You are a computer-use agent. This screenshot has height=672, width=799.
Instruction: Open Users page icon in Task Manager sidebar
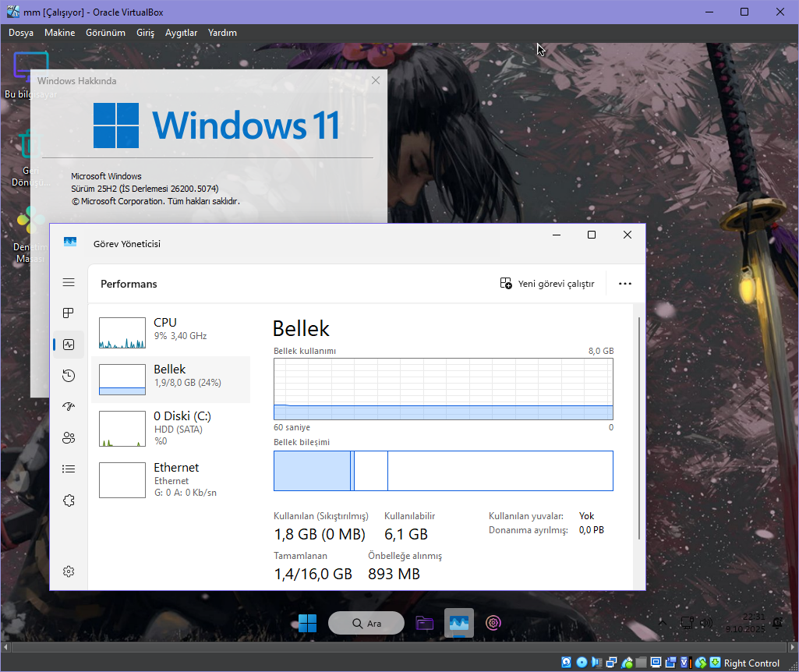click(x=69, y=437)
